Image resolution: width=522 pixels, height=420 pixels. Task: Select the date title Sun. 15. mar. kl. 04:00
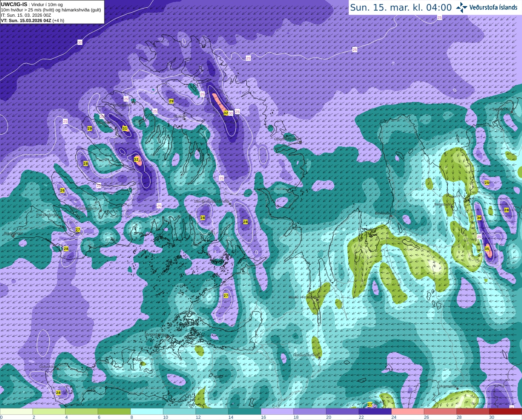point(401,7)
